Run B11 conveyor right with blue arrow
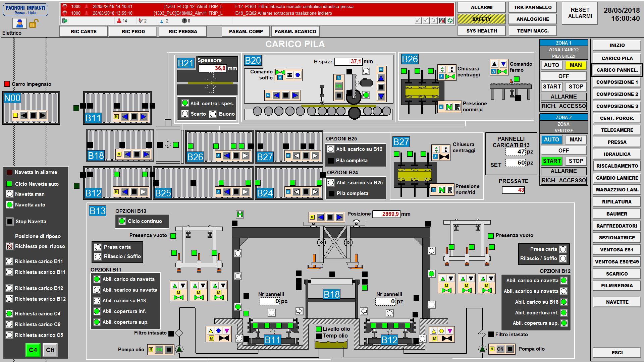 144,117
